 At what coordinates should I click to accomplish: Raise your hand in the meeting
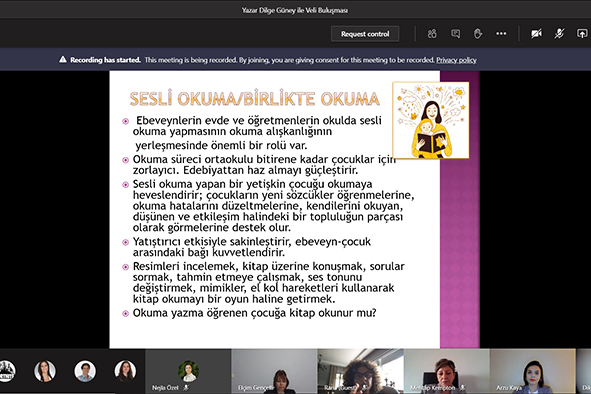tap(478, 34)
